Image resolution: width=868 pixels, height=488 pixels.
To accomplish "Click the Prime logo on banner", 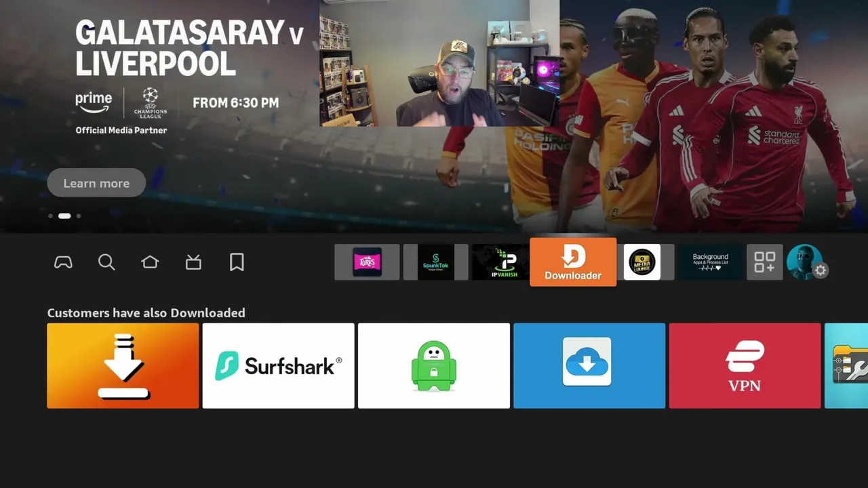I will pos(94,102).
